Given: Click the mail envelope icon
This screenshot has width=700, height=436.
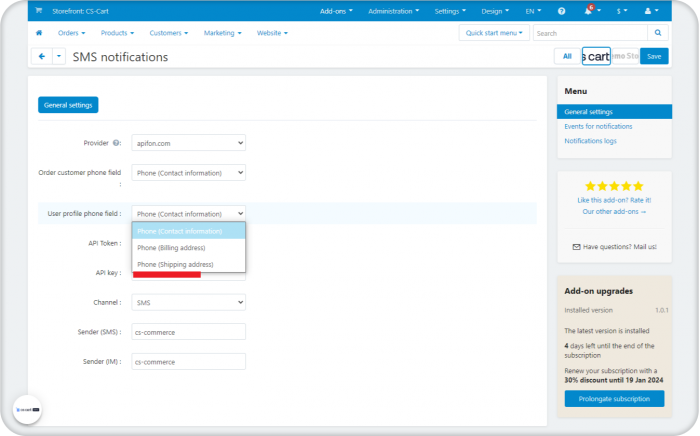Looking at the screenshot, I should [576, 247].
